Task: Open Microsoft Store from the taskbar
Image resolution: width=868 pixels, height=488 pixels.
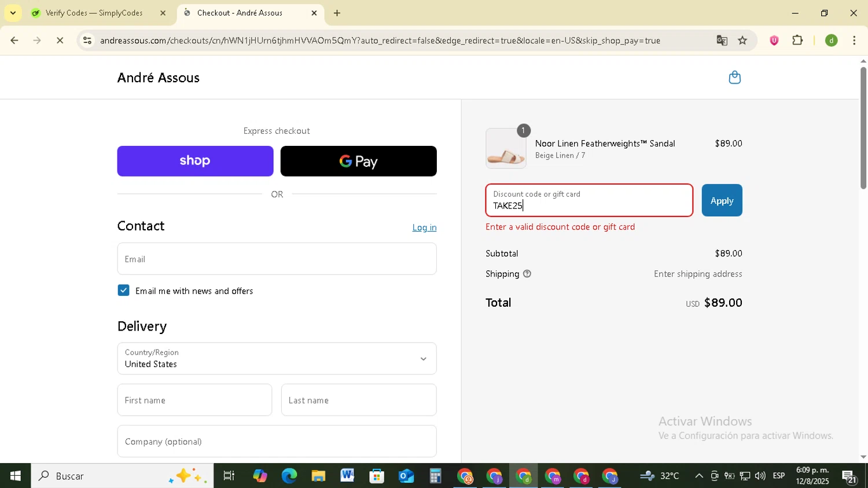Action: (x=377, y=476)
